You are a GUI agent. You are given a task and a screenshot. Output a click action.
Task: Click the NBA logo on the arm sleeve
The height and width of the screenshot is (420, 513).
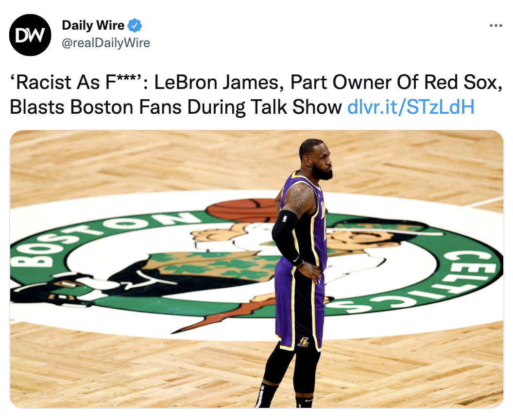click(284, 218)
